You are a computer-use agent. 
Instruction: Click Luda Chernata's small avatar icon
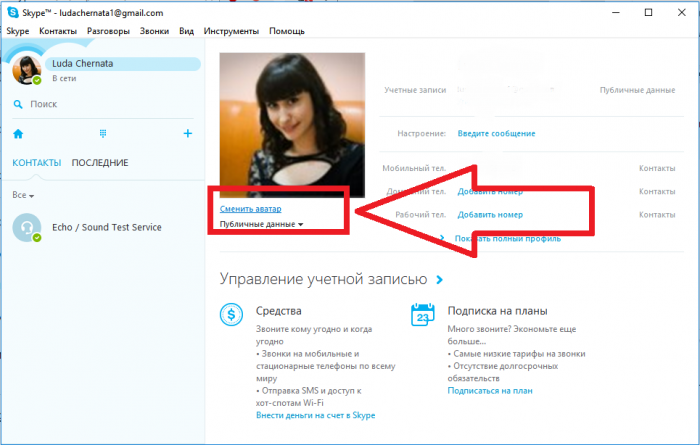pyautogui.click(x=25, y=70)
